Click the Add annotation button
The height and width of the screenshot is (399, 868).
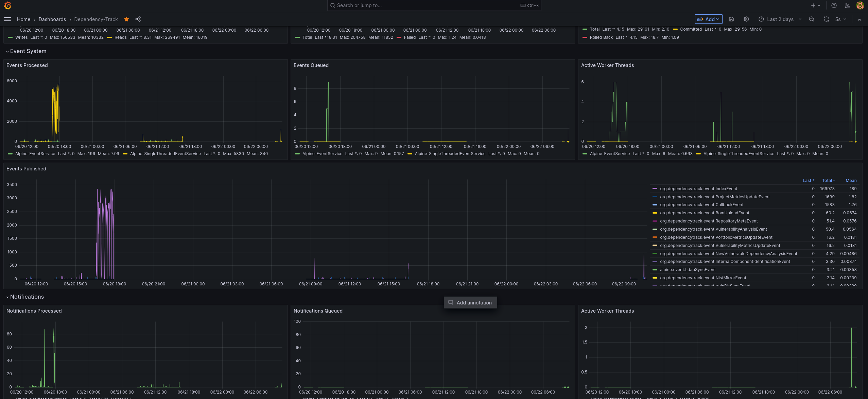470,302
